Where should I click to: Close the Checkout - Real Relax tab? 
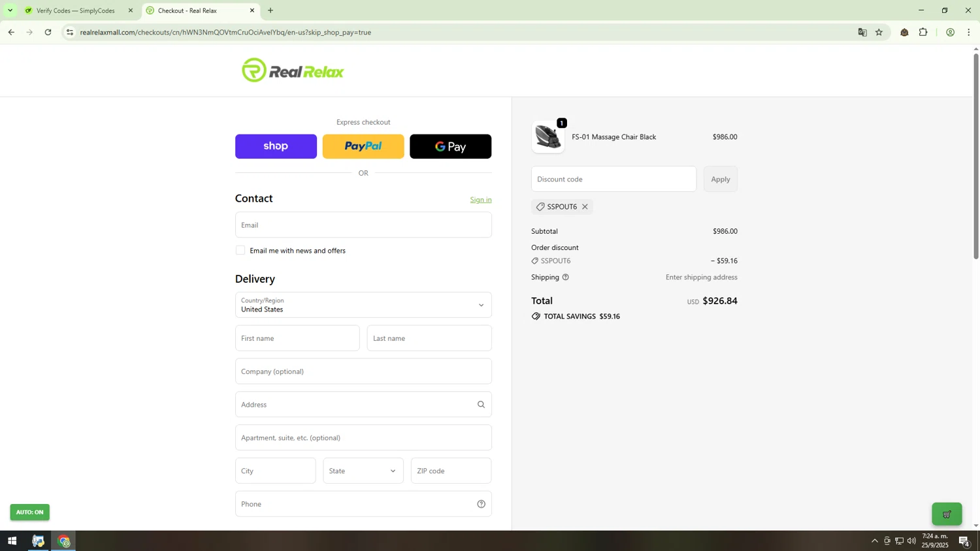click(252, 10)
